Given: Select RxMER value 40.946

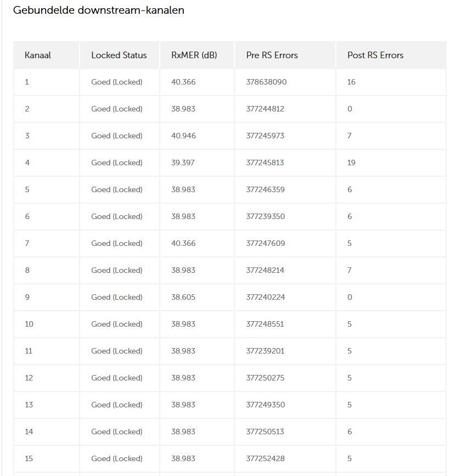Looking at the screenshot, I should 183,136.
